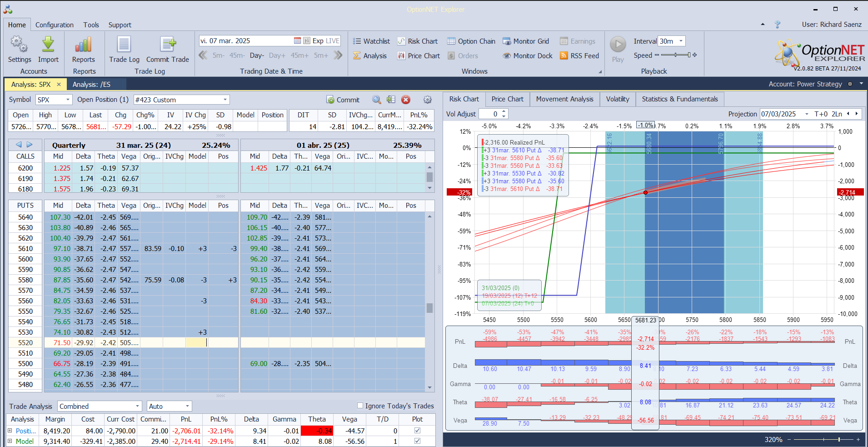Click the Day- step back button
868x447 pixels.
click(257, 55)
